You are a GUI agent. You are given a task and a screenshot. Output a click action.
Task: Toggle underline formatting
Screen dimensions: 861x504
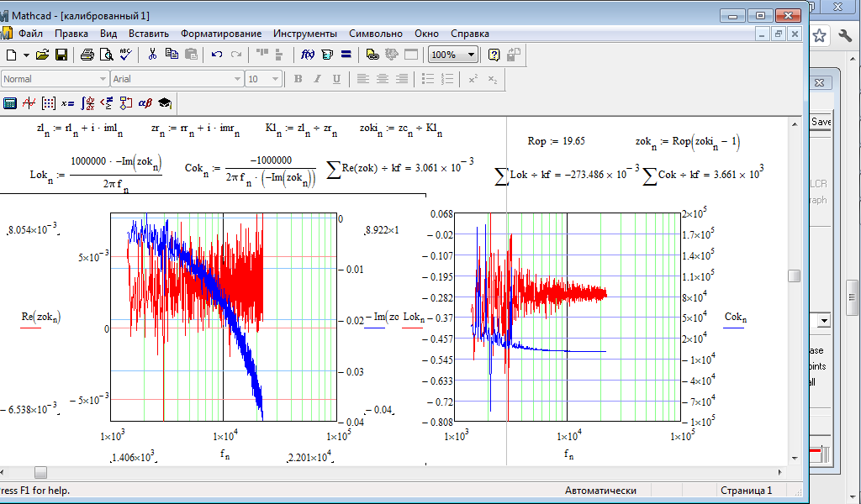pos(336,79)
